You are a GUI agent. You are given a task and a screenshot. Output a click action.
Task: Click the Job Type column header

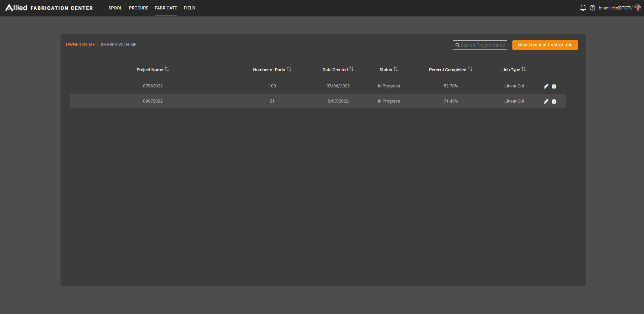click(511, 70)
